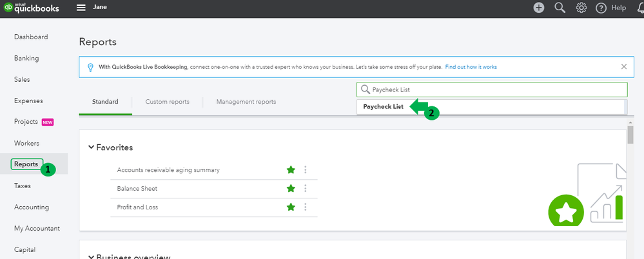Toggle the Balance Sheet favorite star
The image size is (644, 259).
pyautogui.click(x=291, y=189)
